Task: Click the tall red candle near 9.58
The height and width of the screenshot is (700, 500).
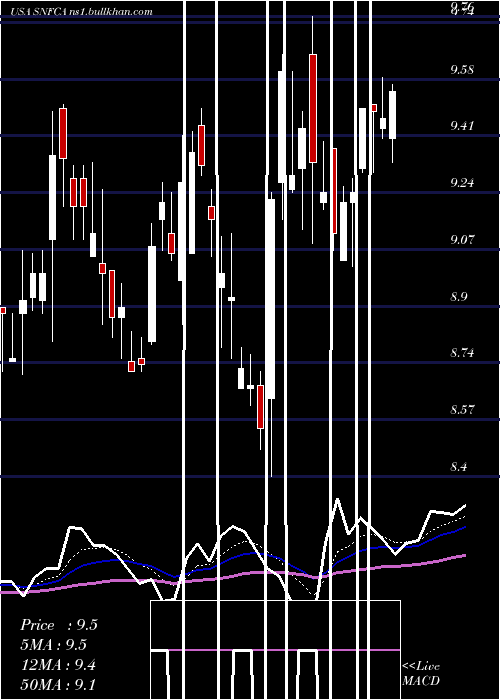Action: (313, 108)
